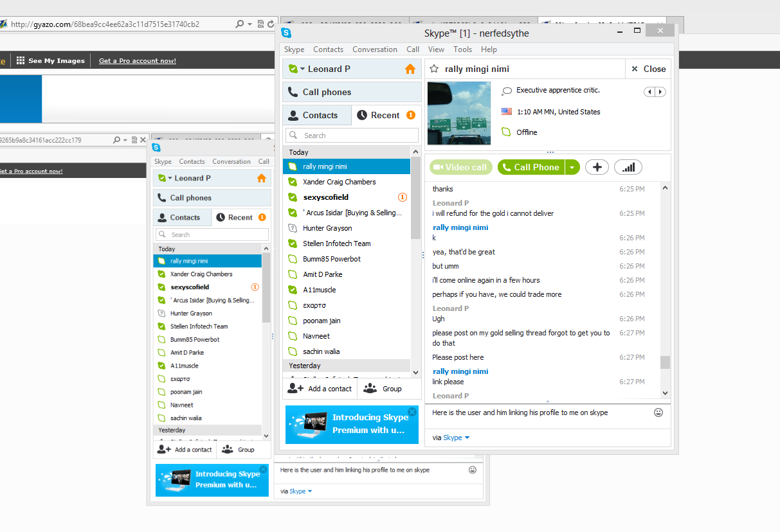Click Call phones in front Skype window

point(352,92)
